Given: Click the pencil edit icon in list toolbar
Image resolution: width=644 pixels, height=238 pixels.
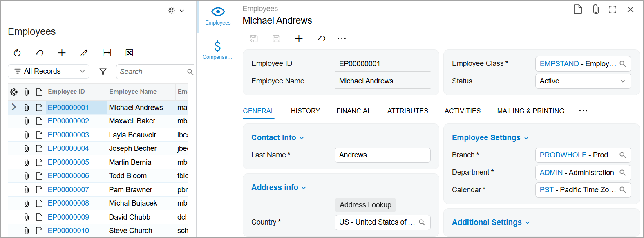Looking at the screenshot, I should coord(84,53).
